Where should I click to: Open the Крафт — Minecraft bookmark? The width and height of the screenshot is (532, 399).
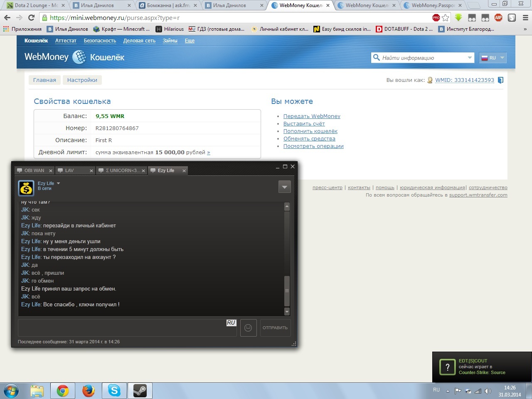pyautogui.click(x=121, y=29)
